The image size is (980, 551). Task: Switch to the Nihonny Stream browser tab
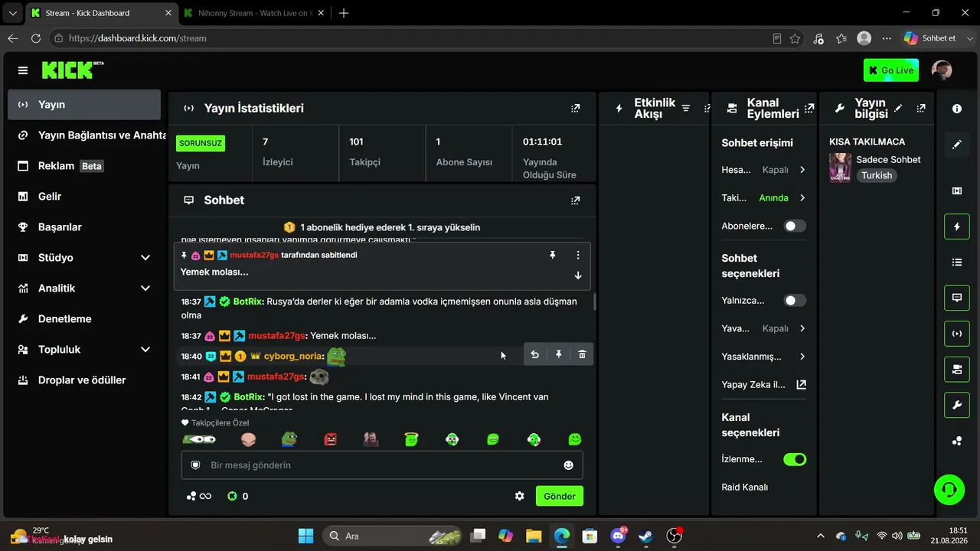[254, 13]
